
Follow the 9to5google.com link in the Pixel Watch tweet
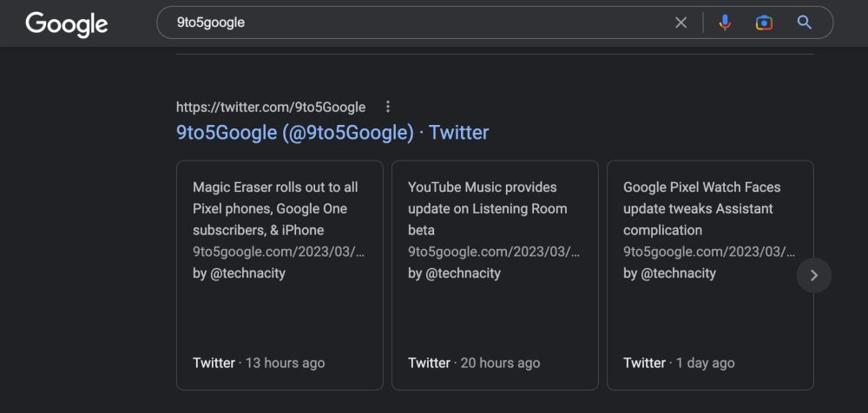tap(709, 252)
